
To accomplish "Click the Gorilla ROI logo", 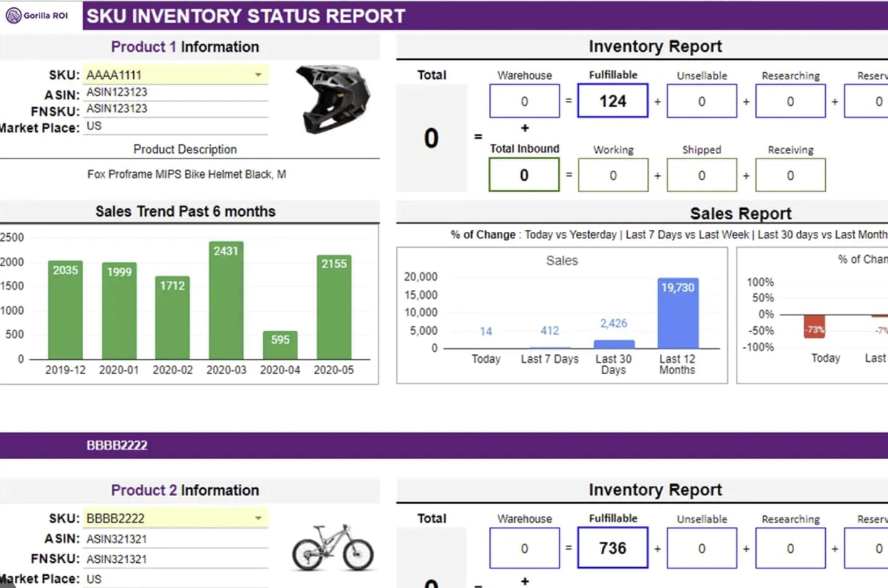I will coord(37,15).
